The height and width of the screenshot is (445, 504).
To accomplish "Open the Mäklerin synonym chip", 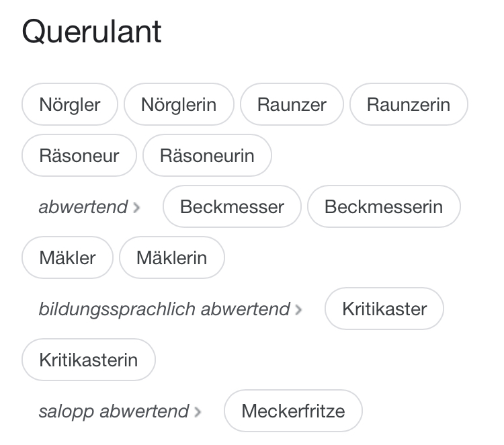I will pos(171,258).
